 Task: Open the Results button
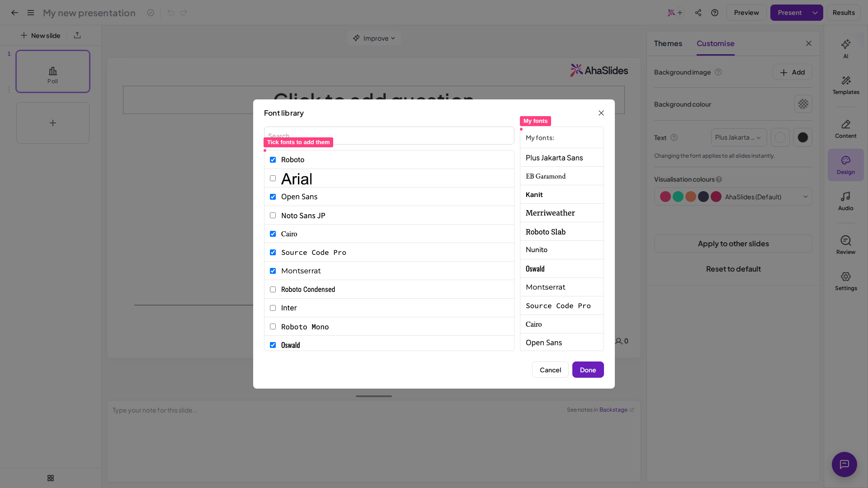click(844, 13)
